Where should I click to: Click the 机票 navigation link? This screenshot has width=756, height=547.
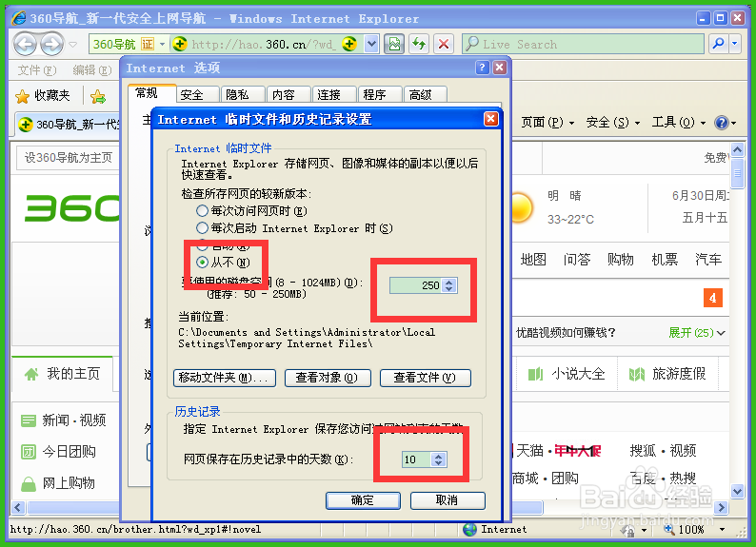[x=665, y=260]
